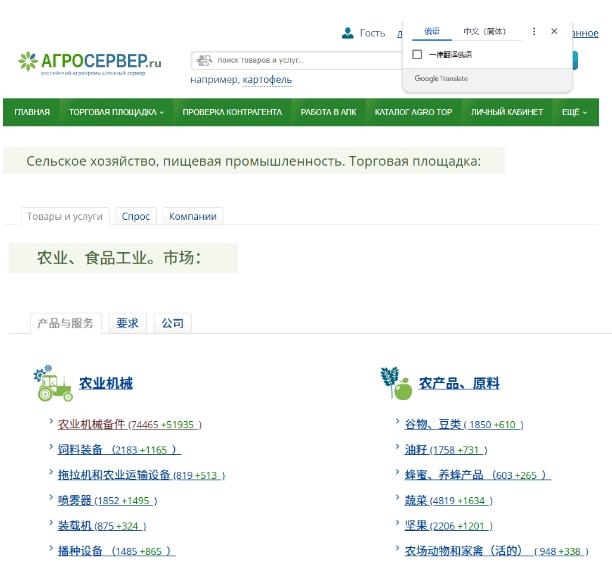Click the wheat and apple produce icon

pos(395,383)
